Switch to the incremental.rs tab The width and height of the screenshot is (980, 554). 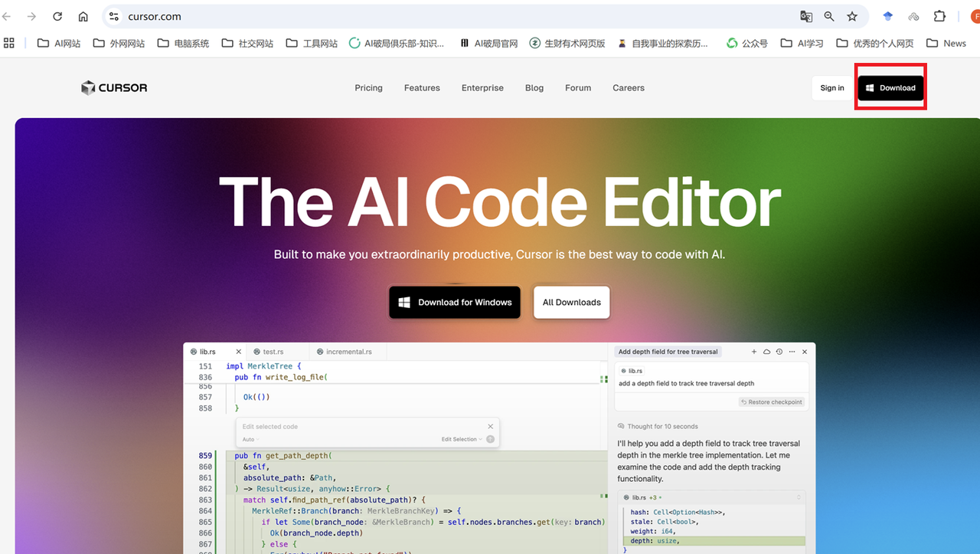pyautogui.click(x=348, y=352)
